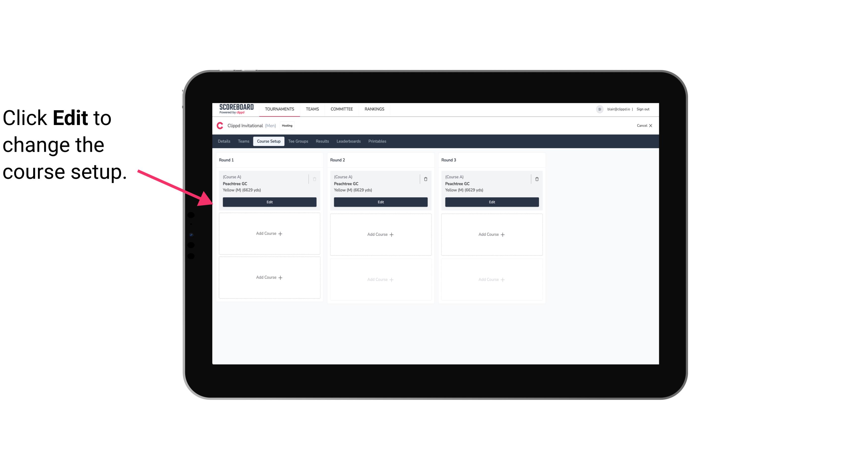Click Add Course for Round 1 third slot
The image size is (868, 467).
point(269,278)
